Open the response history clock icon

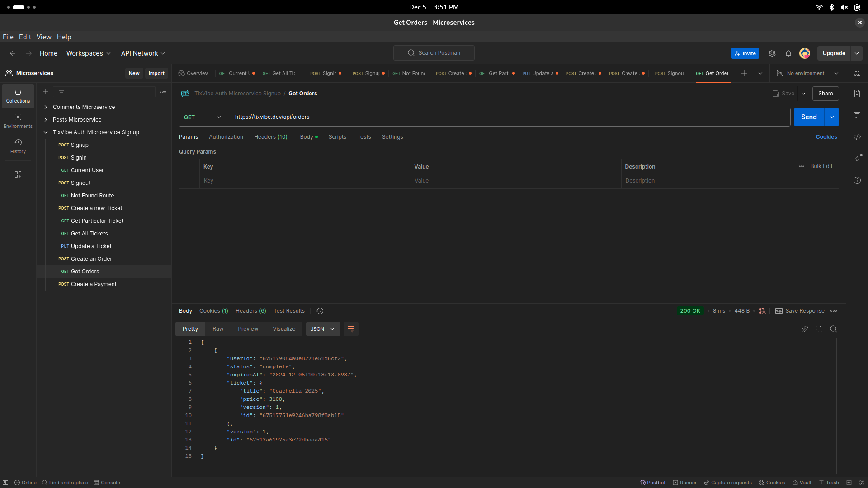(x=320, y=311)
